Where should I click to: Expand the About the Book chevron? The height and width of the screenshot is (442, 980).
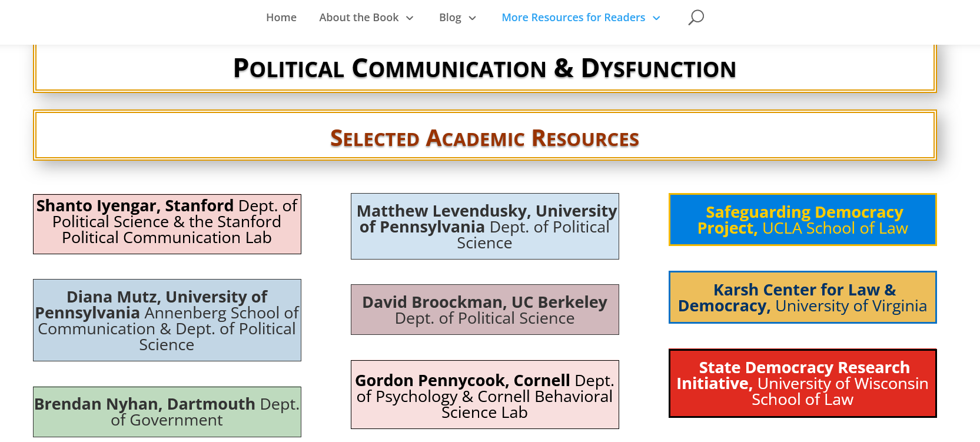[x=410, y=18]
